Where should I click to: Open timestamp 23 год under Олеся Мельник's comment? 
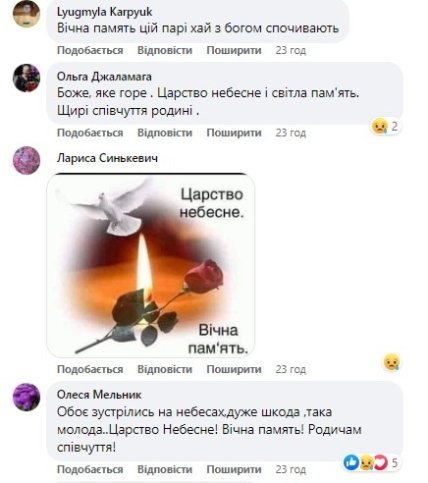[x=291, y=469]
